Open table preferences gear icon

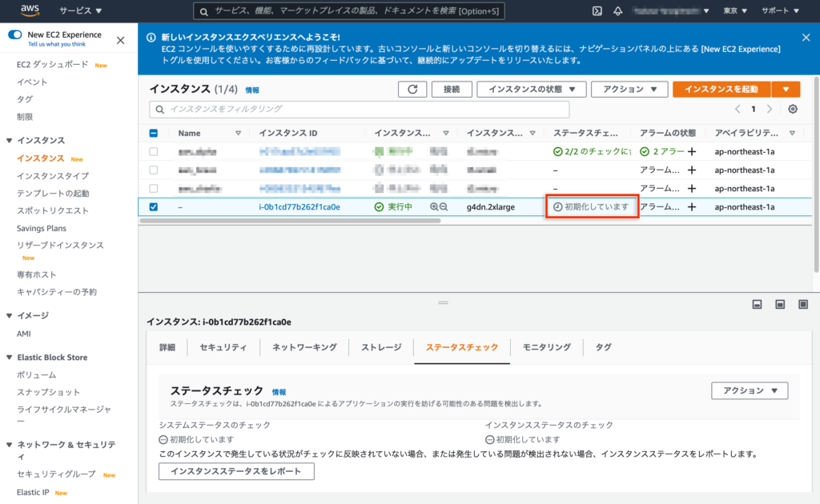[x=793, y=109]
